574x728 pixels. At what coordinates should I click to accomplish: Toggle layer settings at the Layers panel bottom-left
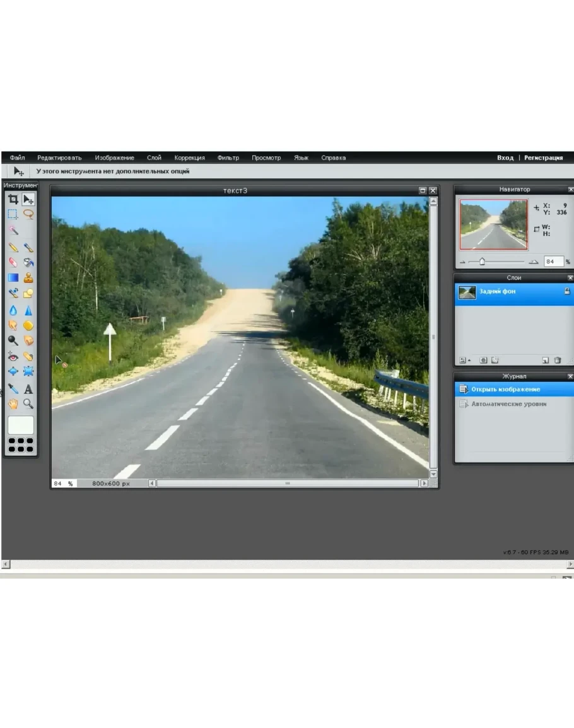(464, 360)
